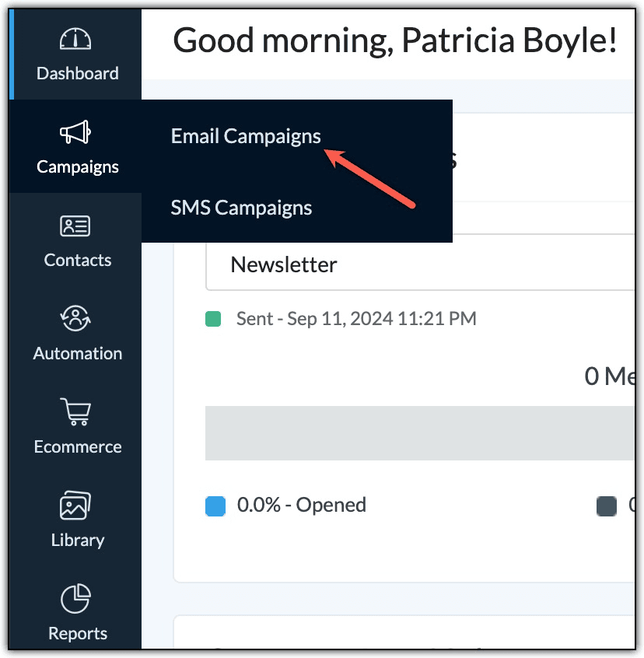Viewport: 644px width, 658px height.
Task: Select SMS Campaigns from the flyout menu
Action: [x=240, y=207]
